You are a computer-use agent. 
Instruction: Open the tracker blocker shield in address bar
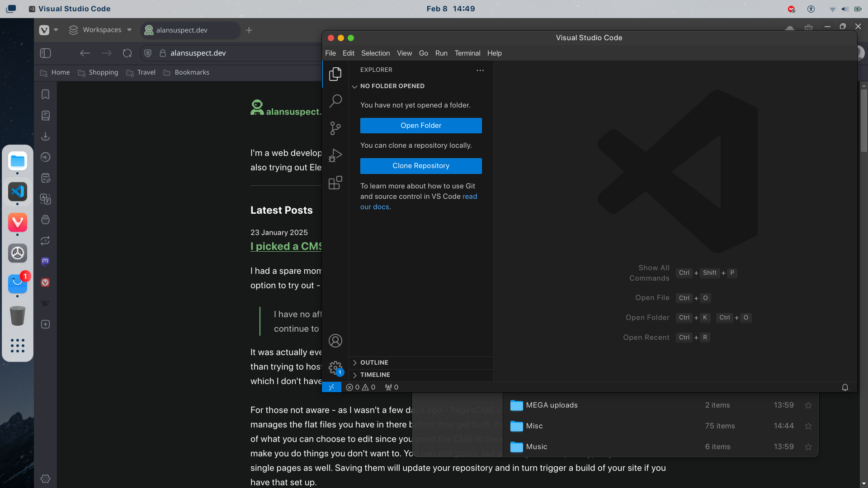147,53
